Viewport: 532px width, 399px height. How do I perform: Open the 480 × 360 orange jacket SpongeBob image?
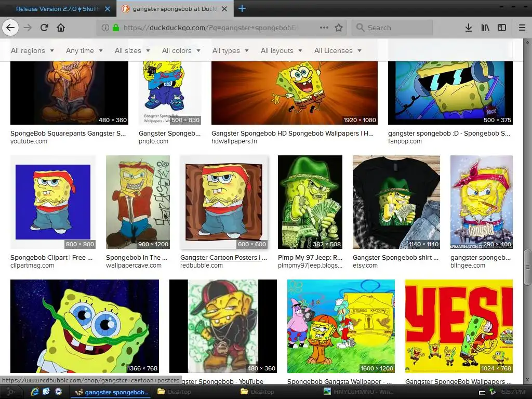[69, 93]
